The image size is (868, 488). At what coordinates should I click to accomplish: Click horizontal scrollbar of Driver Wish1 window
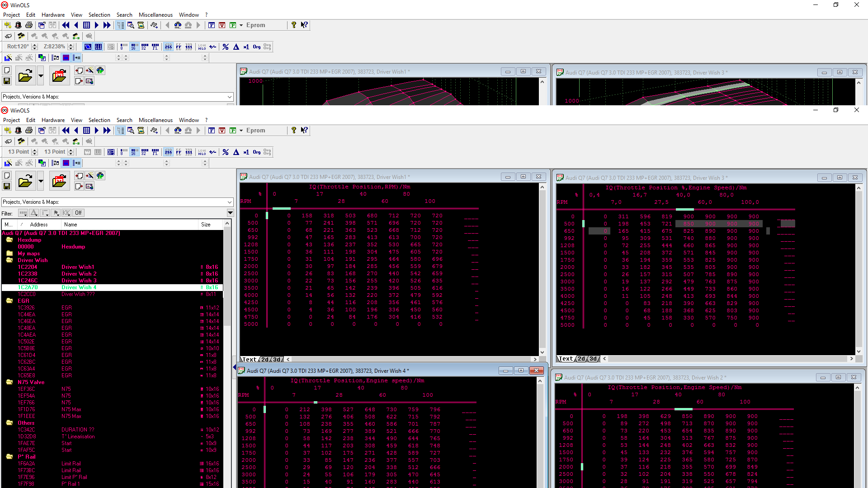click(x=411, y=360)
